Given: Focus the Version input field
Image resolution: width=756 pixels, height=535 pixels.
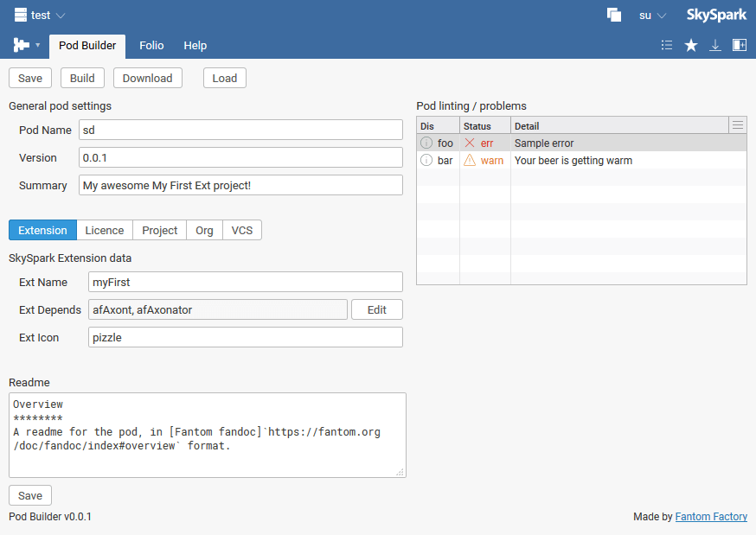Looking at the screenshot, I should 240,157.
